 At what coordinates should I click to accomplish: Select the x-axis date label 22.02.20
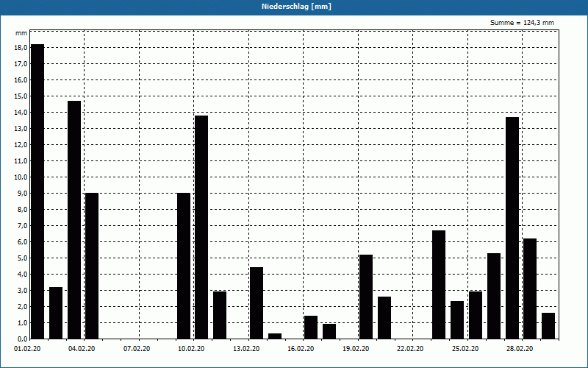tap(410, 349)
